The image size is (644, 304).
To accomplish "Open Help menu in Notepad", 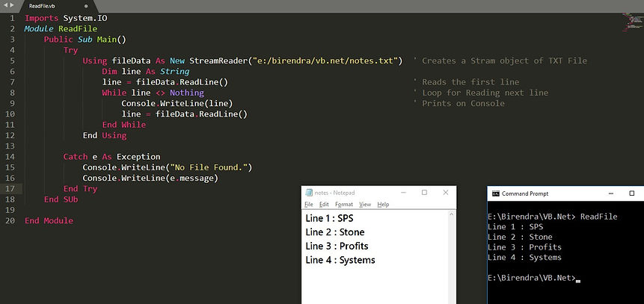I will [x=383, y=205].
